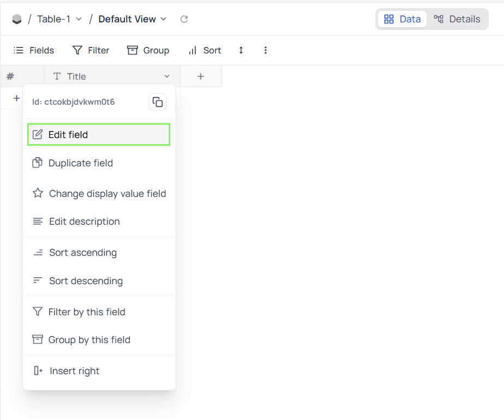Copy the field Id to clipboard
This screenshot has width=504, height=420.
[158, 102]
